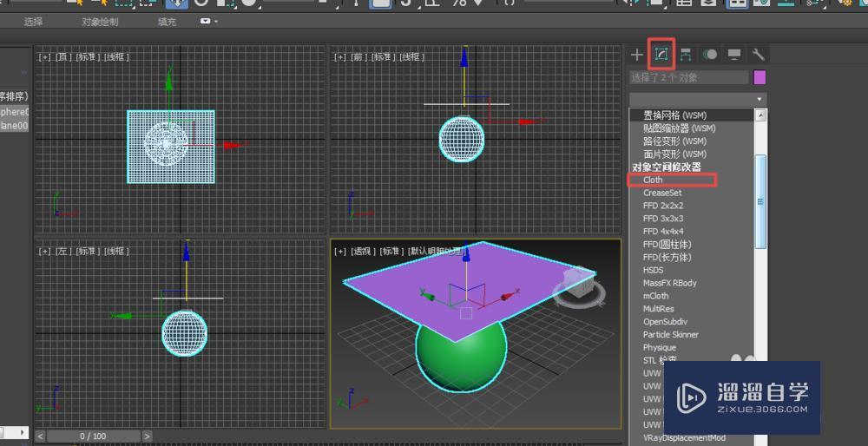Choose Cloth modifier from the list
The height and width of the screenshot is (446, 868).
point(653,180)
